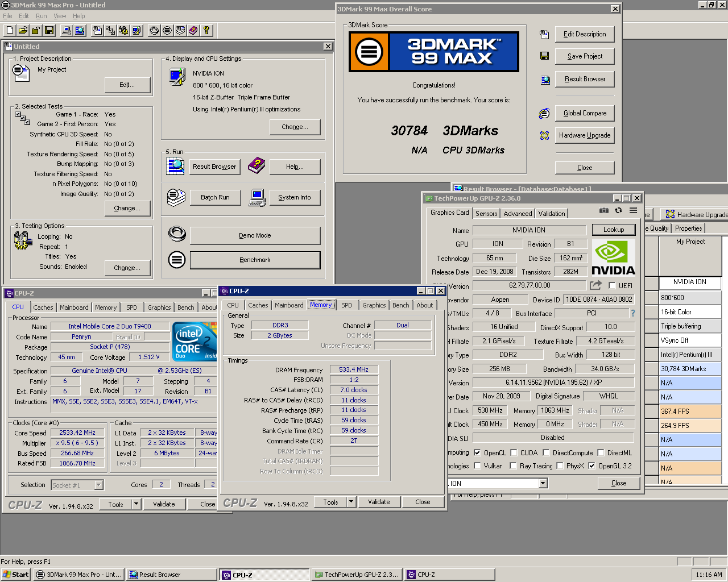Click the purple Help book toolbar icon

click(193, 31)
